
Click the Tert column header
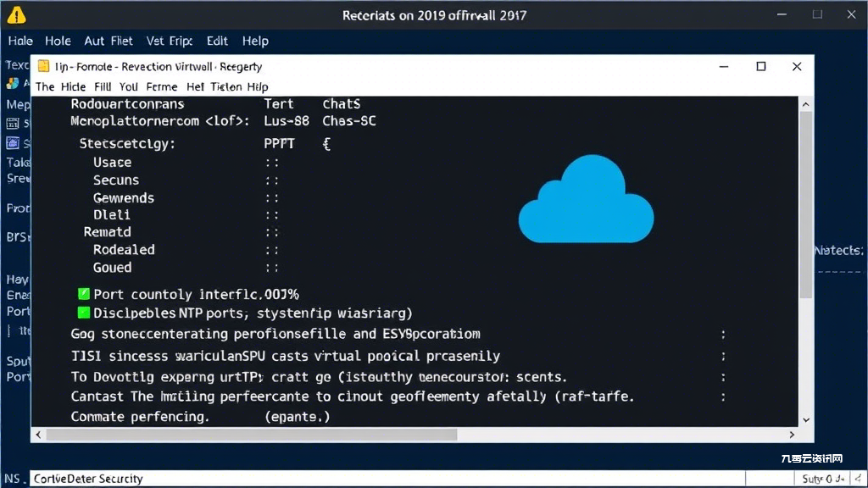pyautogui.click(x=278, y=104)
